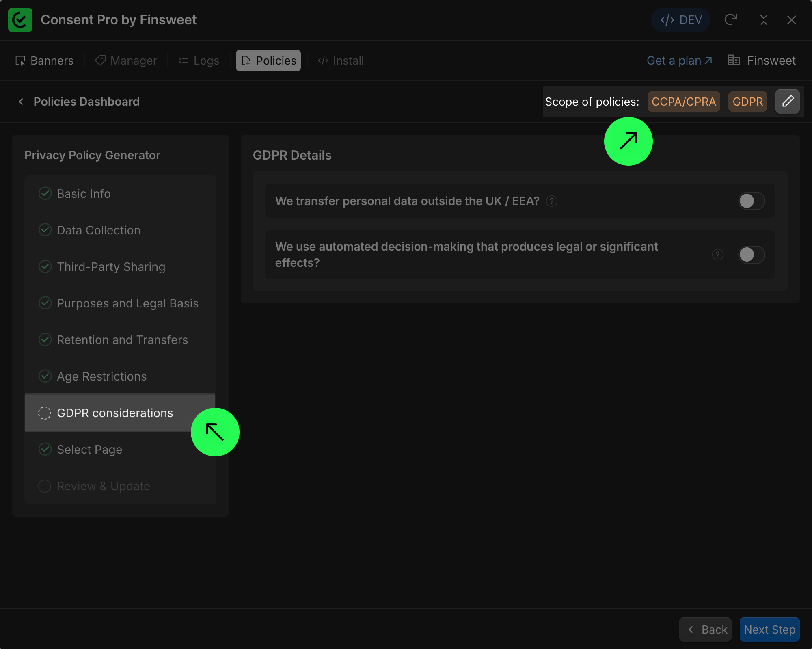The height and width of the screenshot is (649, 812).
Task: Click the Privacy Policy Generator heading
Action: tap(92, 155)
